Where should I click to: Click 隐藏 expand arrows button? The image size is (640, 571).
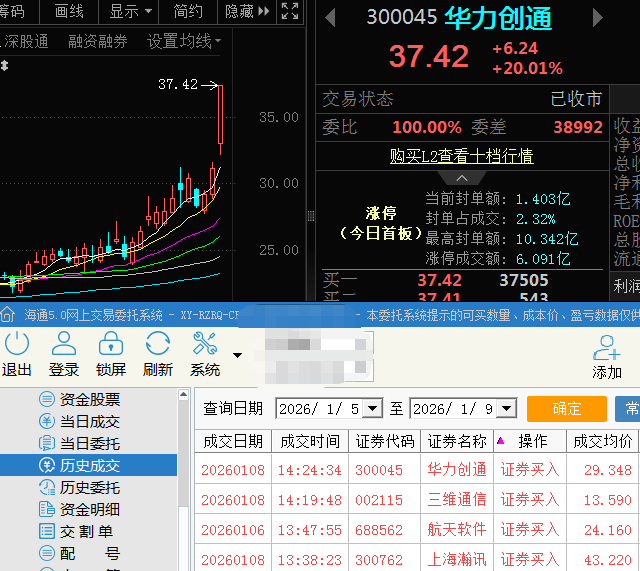247,11
